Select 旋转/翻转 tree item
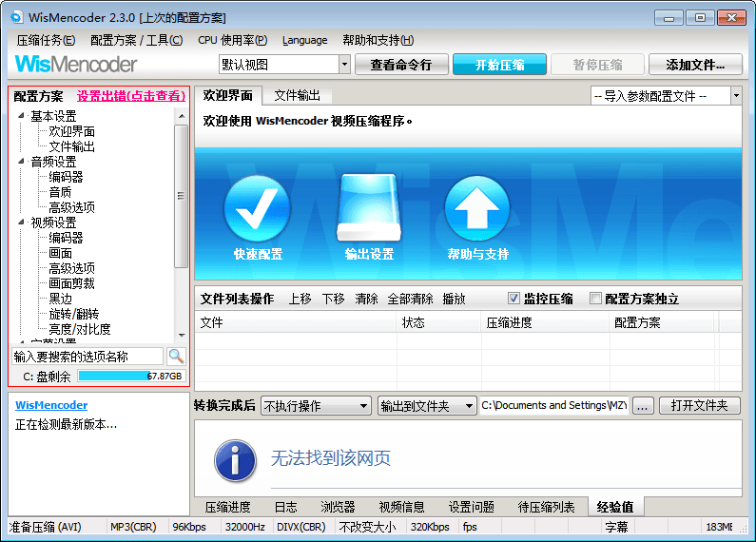Image resolution: width=756 pixels, height=542 pixels. tap(74, 314)
